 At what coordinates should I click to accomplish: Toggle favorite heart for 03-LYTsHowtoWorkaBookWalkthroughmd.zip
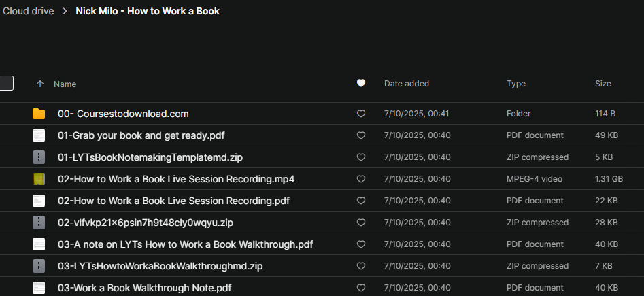click(361, 266)
